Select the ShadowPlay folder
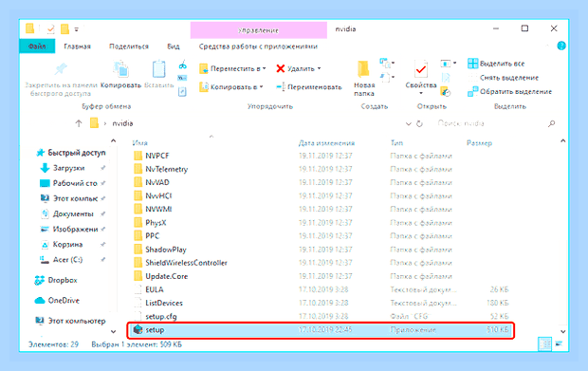 click(159, 250)
